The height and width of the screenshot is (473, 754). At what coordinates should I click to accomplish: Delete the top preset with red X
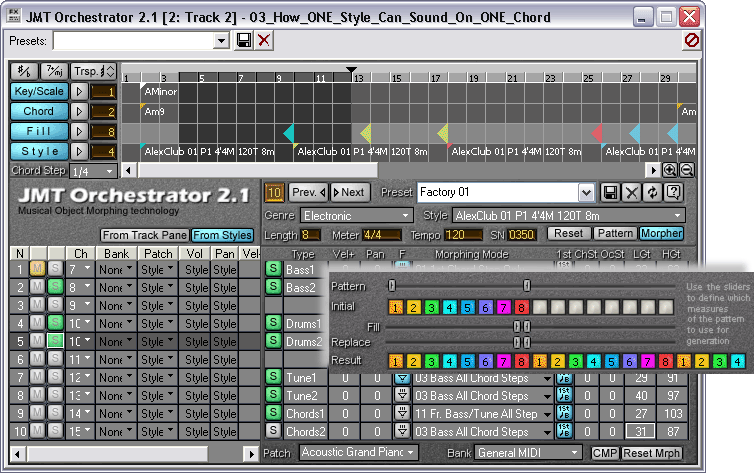(264, 40)
